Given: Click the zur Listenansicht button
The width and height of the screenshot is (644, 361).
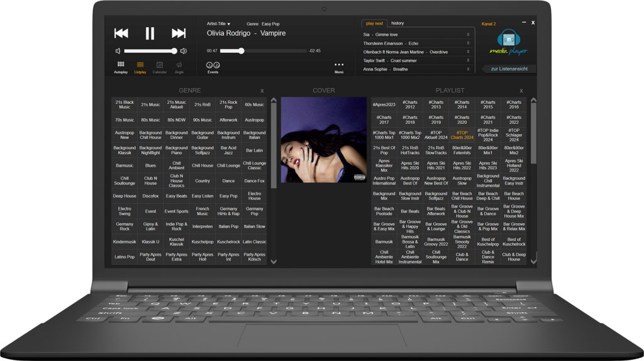Looking at the screenshot, I should click(x=509, y=69).
